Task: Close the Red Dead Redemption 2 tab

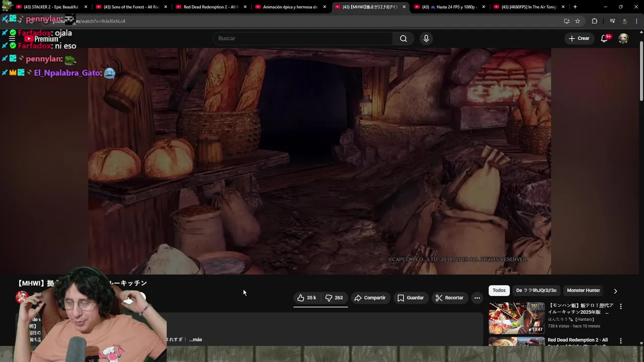Action: [245, 7]
